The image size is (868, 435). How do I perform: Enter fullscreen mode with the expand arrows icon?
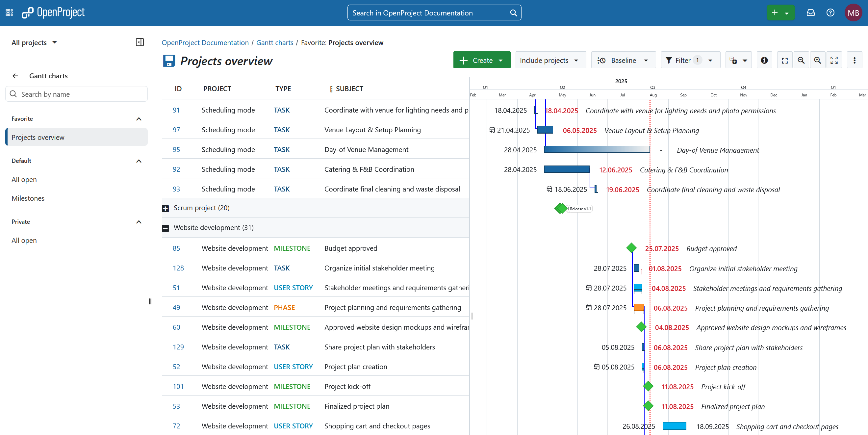click(x=835, y=60)
